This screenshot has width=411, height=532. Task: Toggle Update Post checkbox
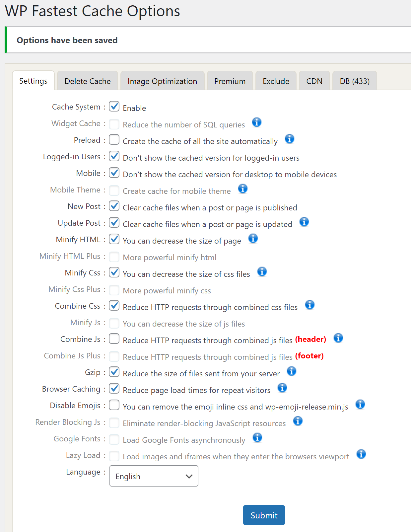tap(114, 222)
